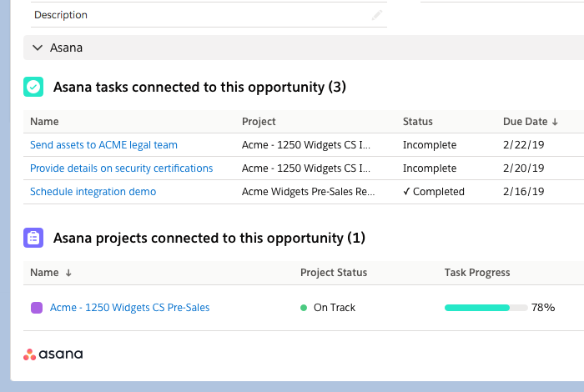This screenshot has width=584, height=392.
Task: Click the purple project color square icon
Action: [37, 308]
